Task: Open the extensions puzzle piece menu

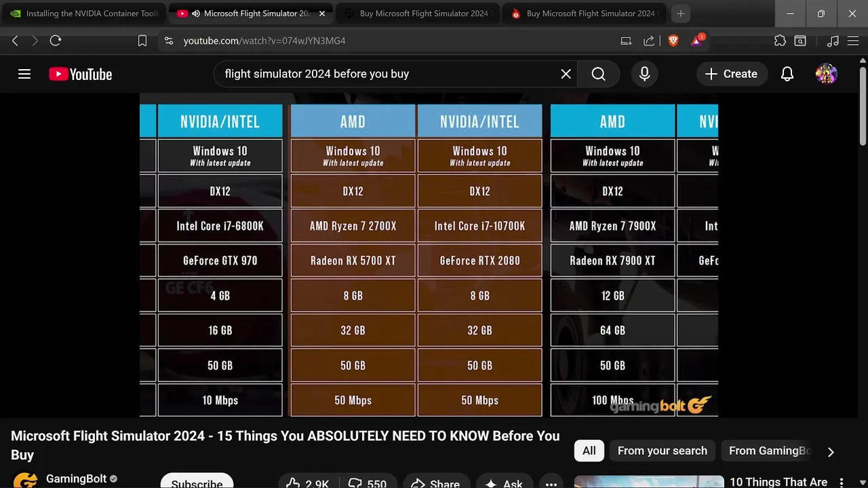Action: pyautogui.click(x=781, y=41)
